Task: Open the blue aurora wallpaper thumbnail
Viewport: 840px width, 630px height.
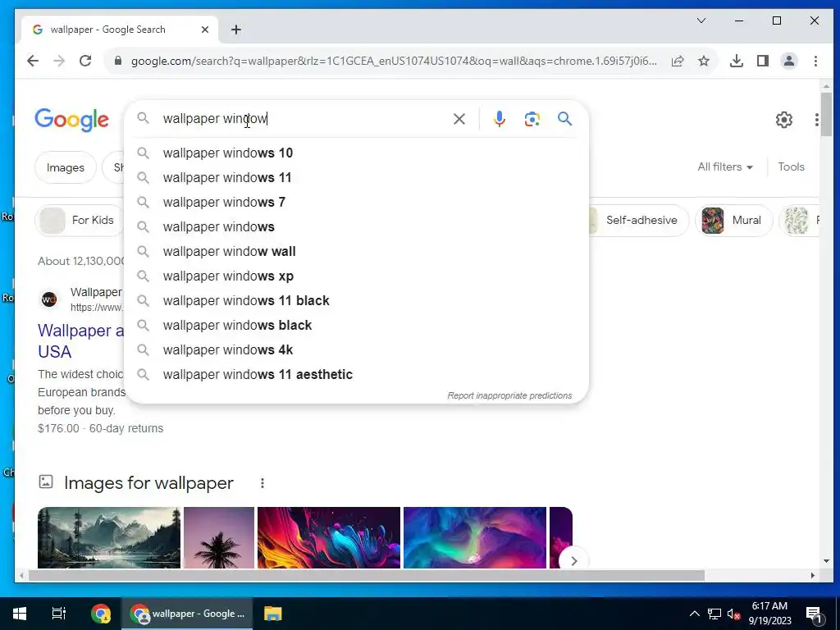Action: 475,538
